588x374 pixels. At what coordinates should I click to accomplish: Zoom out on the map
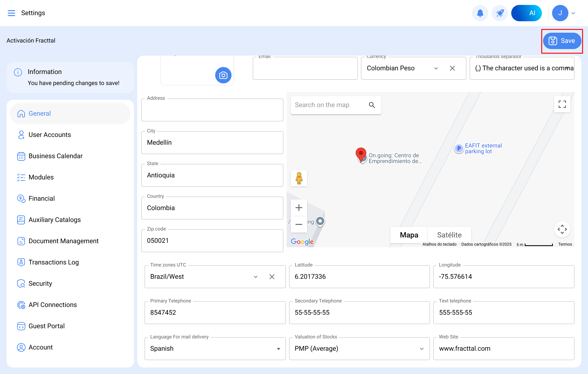click(x=299, y=224)
